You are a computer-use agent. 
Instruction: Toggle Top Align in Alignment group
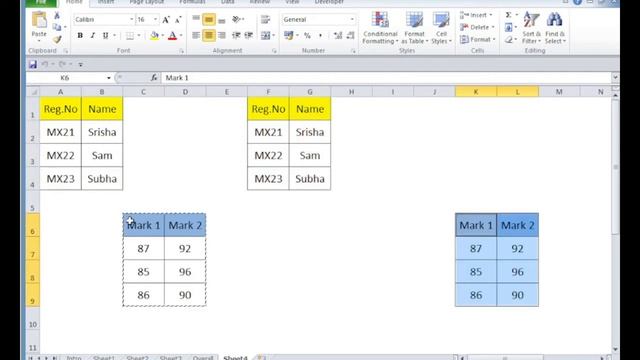pos(196,19)
